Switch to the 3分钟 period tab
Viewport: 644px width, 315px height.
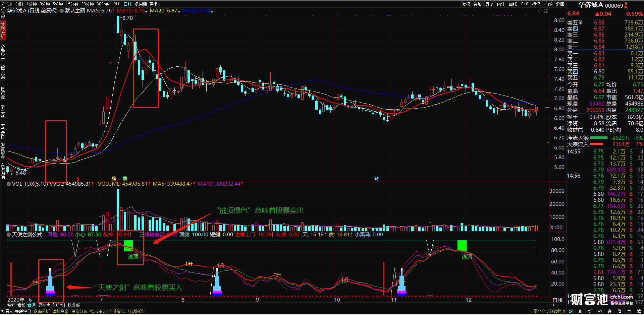coord(45,4)
